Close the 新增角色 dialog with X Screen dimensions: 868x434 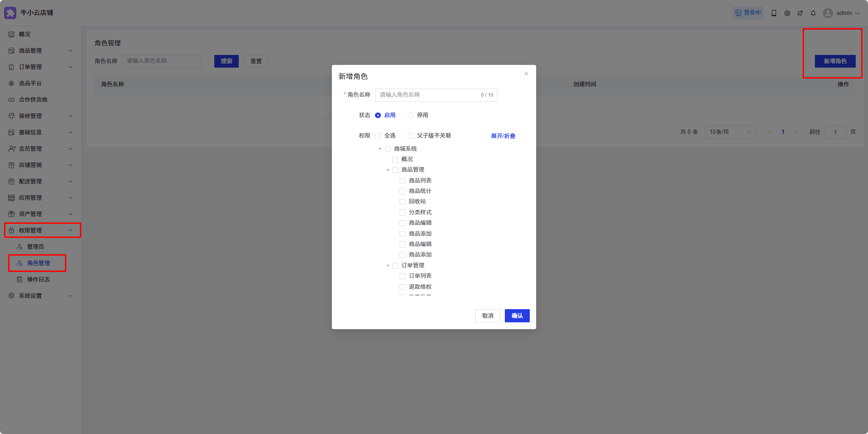pyautogui.click(x=526, y=74)
